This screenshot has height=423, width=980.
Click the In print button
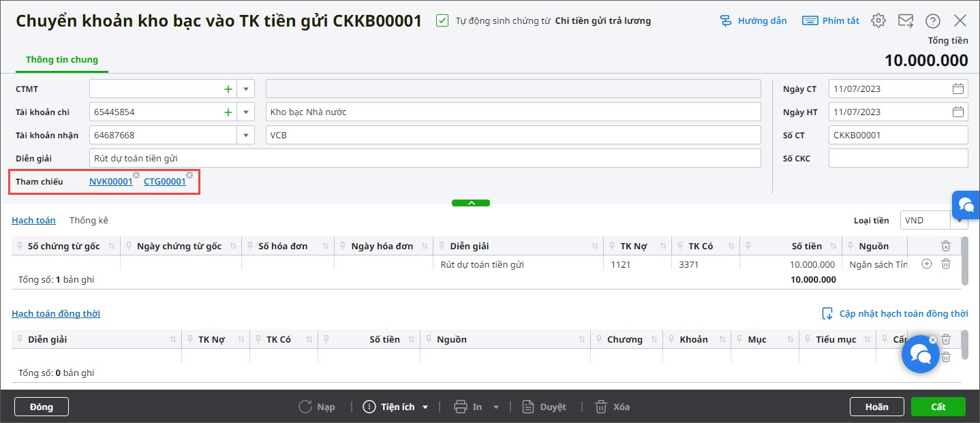click(469, 407)
